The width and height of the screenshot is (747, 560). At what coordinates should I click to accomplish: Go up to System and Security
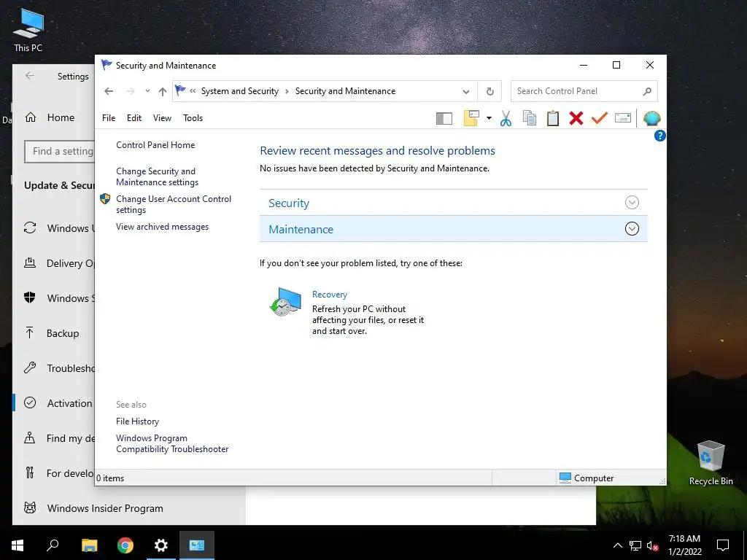(x=163, y=91)
